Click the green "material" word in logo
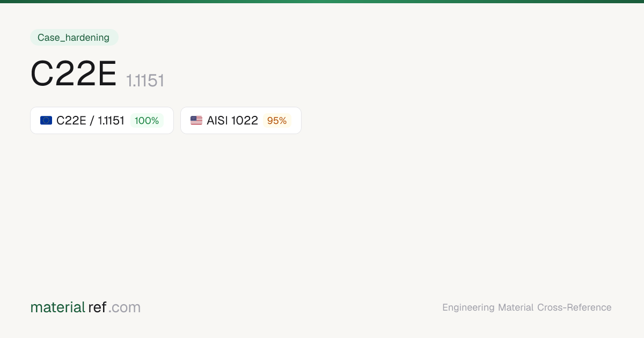The height and width of the screenshot is (338, 644). [x=58, y=307]
